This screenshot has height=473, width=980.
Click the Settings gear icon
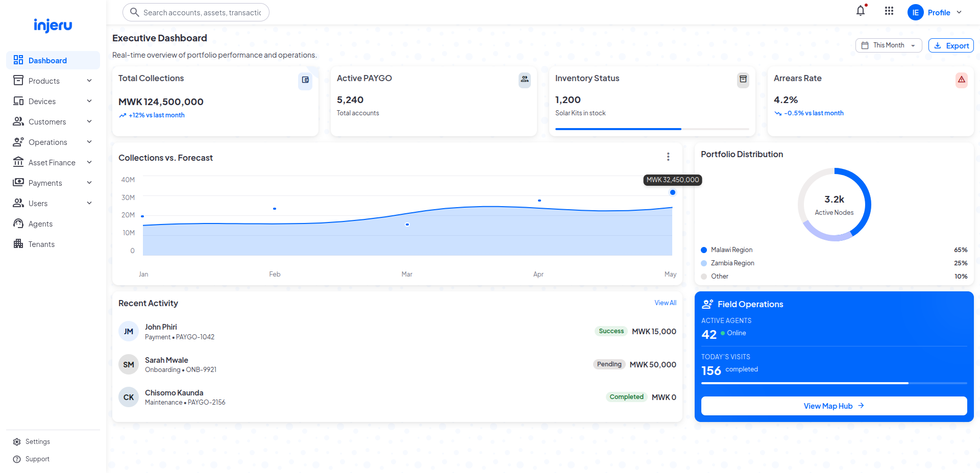point(17,442)
